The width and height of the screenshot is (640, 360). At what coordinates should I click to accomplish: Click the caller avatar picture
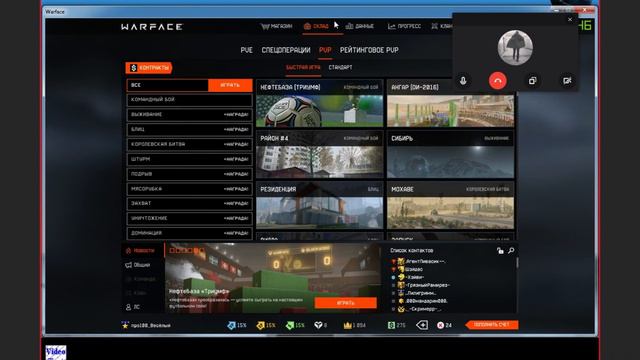click(x=515, y=47)
